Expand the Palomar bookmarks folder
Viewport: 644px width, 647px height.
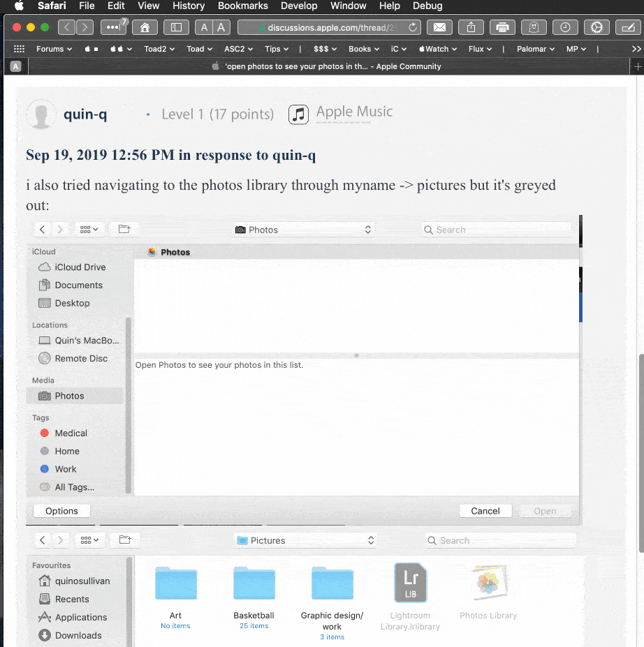pos(536,49)
